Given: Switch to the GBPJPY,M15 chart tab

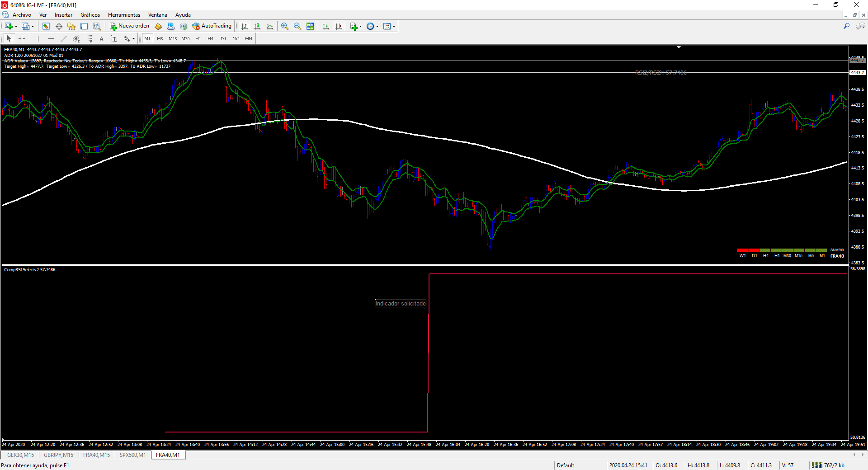Looking at the screenshot, I should [58, 455].
